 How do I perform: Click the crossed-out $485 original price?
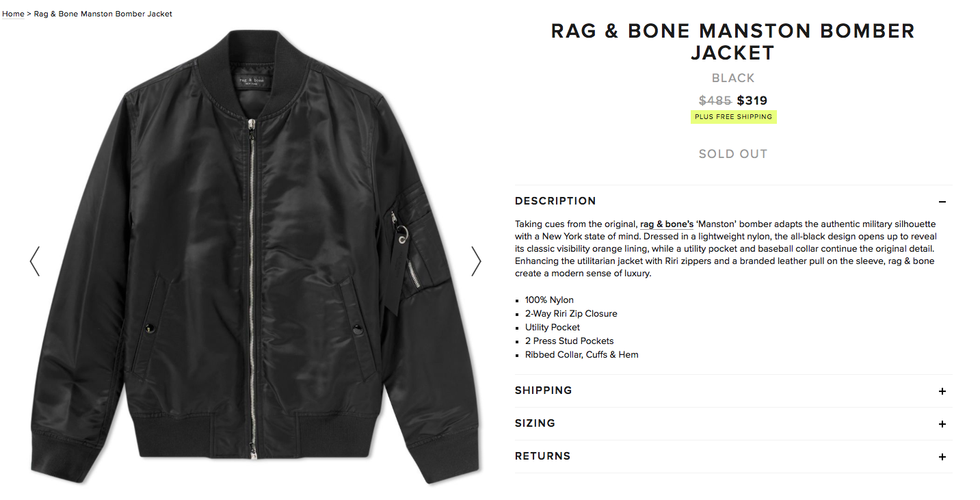[715, 100]
